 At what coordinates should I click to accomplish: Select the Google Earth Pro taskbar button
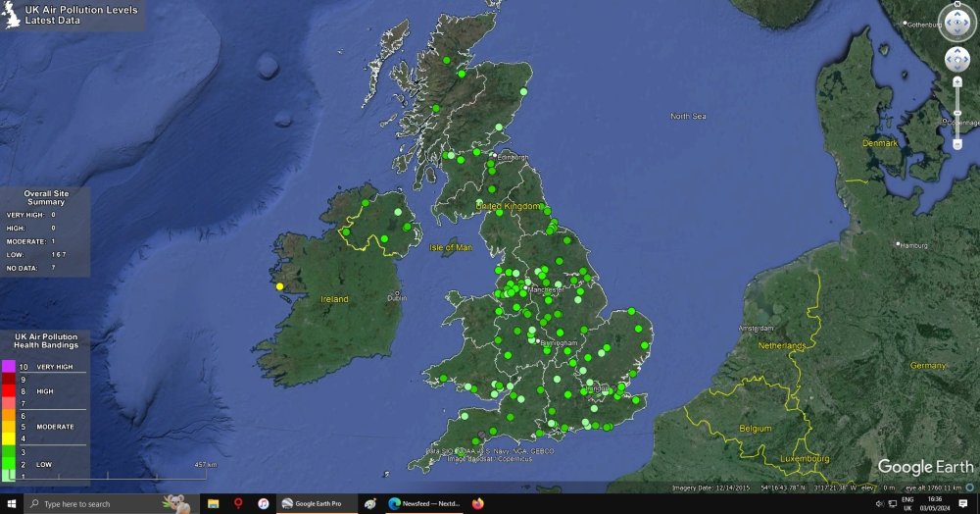(x=317, y=503)
